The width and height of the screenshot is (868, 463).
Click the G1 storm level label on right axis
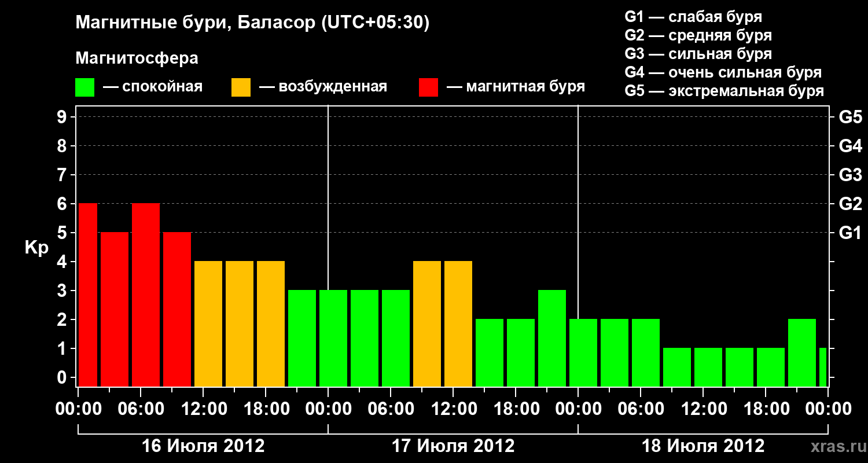click(x=850, y=233)
